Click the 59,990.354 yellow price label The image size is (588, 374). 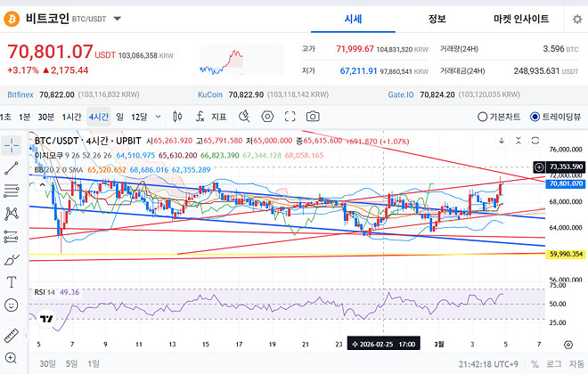566,254
